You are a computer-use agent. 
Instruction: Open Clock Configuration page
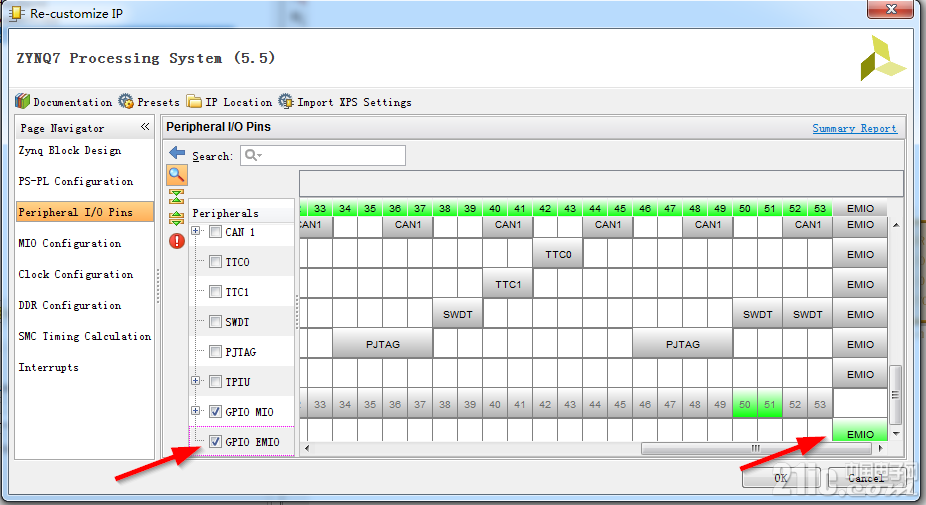(76, 274)
